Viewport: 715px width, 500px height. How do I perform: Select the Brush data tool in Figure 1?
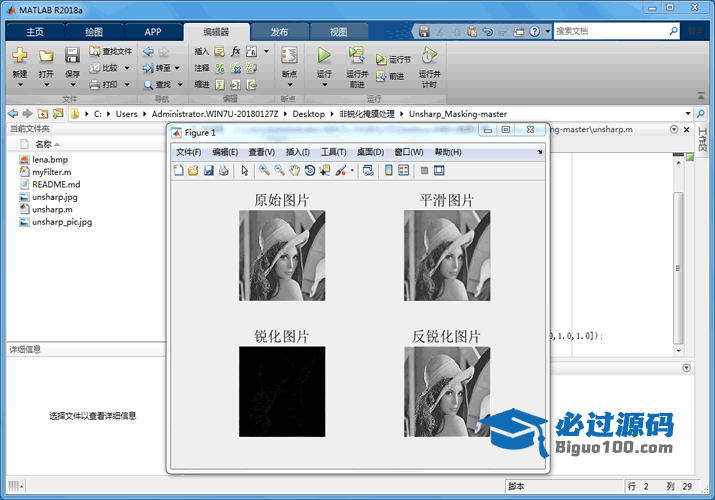(x=340, y=170)
